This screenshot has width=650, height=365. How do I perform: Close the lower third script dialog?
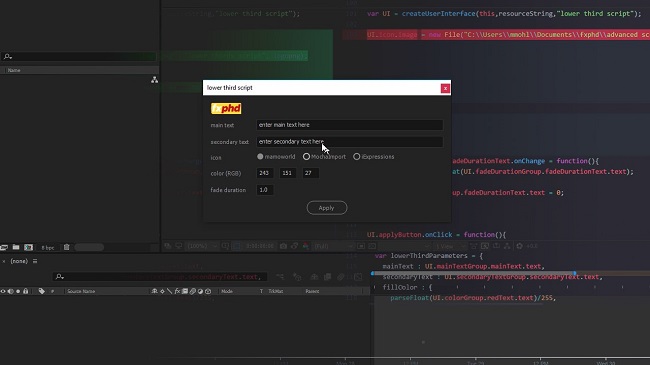(445, 88)
